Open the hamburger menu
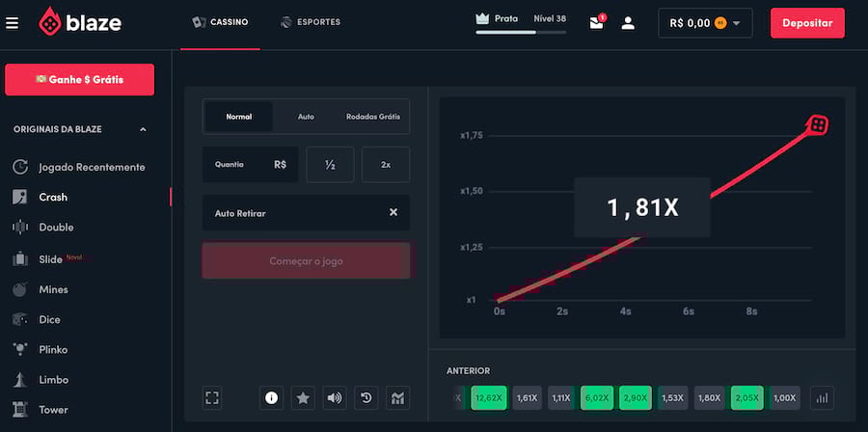The width and height of the screenshot is (868, 432). [13, 23]
